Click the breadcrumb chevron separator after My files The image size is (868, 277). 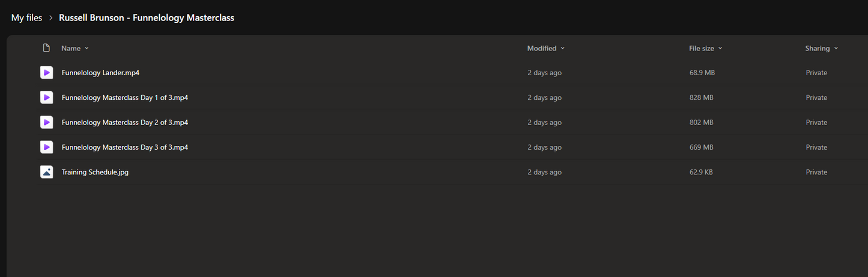tap(51, 18)
